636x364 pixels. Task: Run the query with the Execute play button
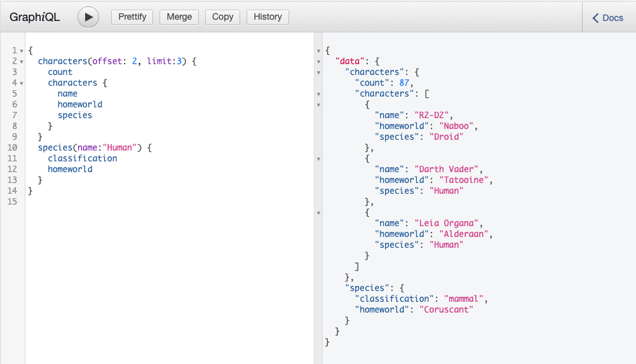point(88,17)
